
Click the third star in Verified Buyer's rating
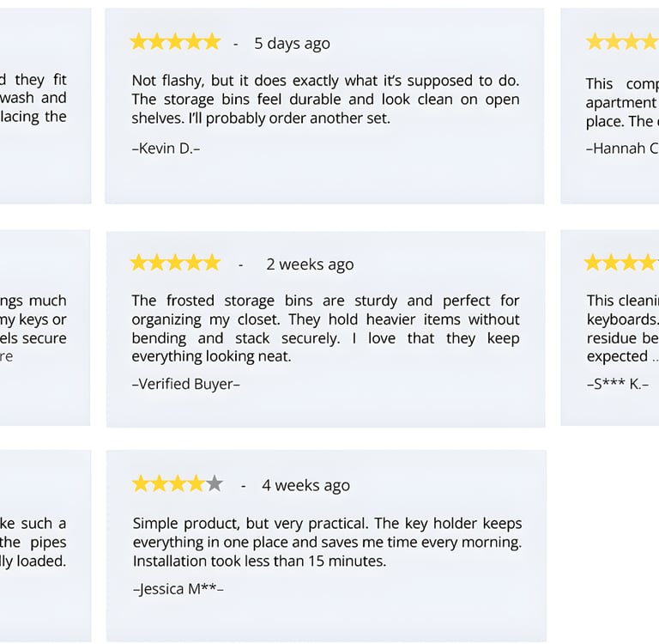[x=175, y=263]
